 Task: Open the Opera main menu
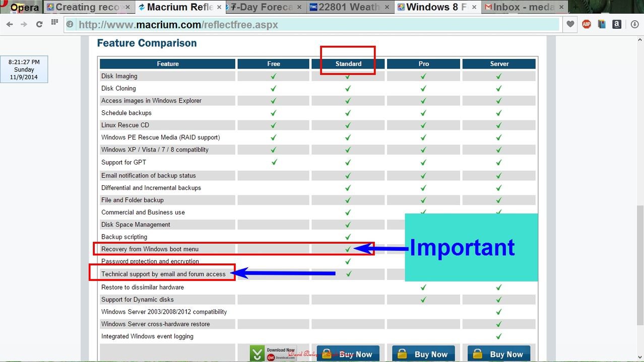[20, 7]
